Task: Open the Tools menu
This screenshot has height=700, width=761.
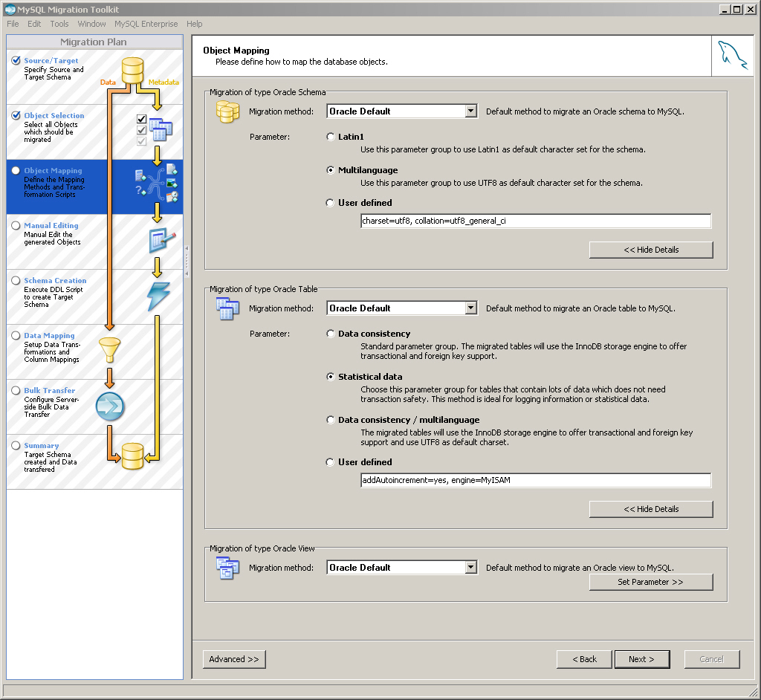Action: point(59,24)
